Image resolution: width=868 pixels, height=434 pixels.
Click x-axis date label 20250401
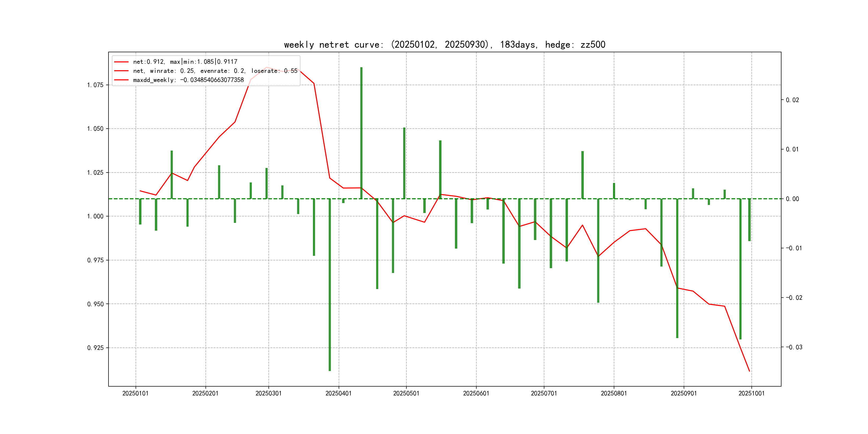[338, 393]
